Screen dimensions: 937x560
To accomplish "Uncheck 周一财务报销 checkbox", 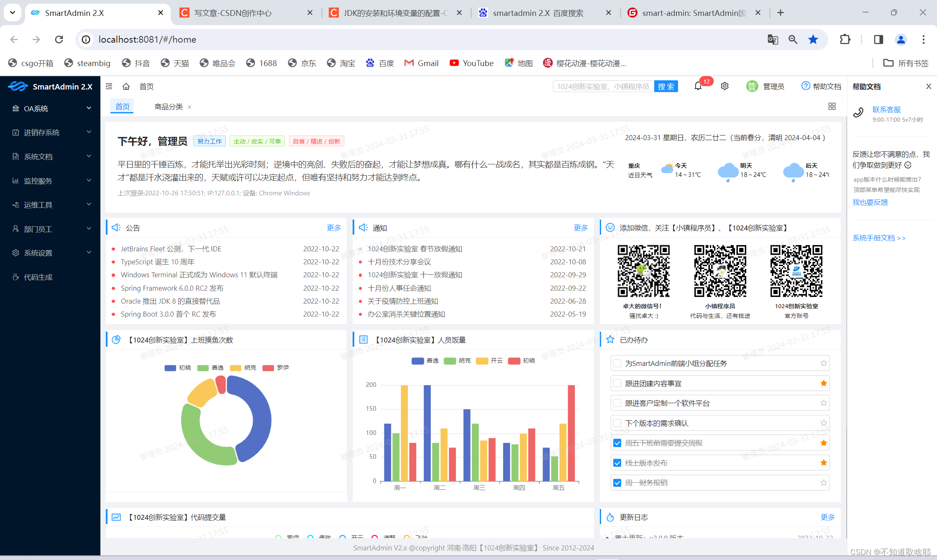I will coord(617,483).
